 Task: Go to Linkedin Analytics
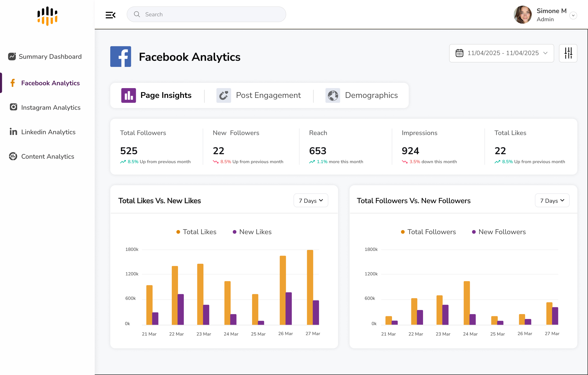tap(43, 132)
